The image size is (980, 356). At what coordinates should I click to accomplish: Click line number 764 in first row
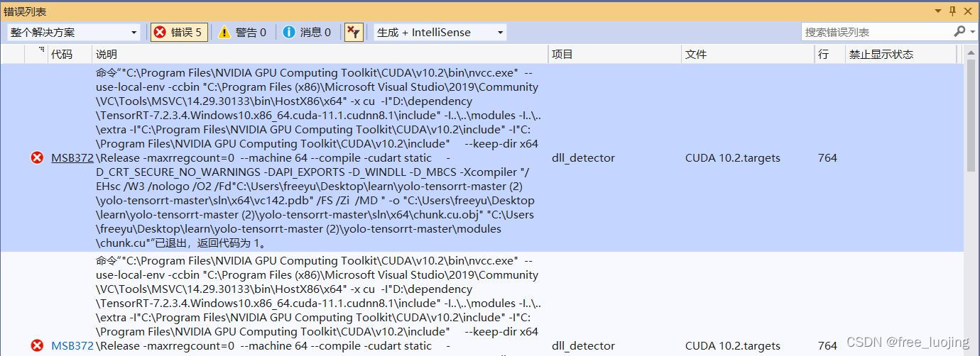pyautogui.click(x=827, y=157)
